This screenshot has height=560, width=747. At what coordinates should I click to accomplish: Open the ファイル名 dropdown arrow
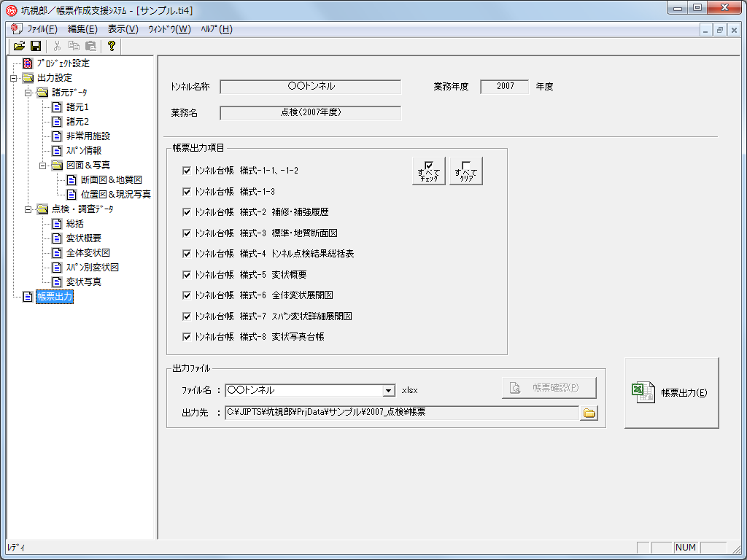point(388,391)
